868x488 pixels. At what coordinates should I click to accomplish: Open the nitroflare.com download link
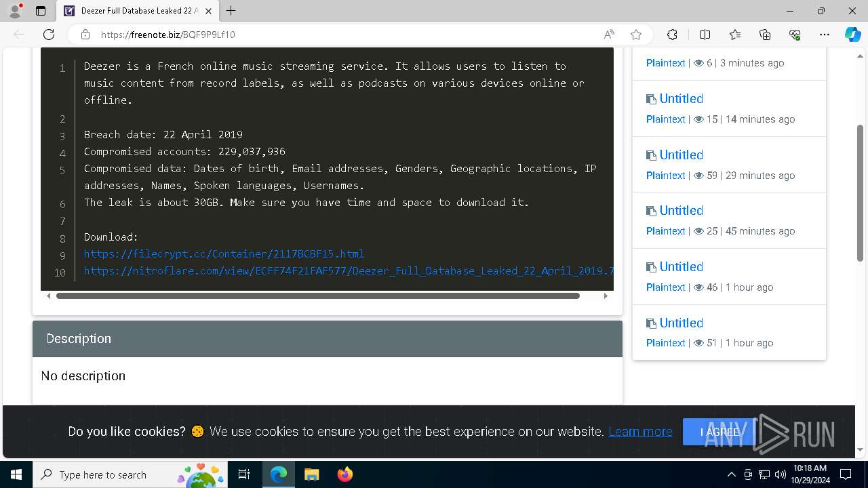349,270
